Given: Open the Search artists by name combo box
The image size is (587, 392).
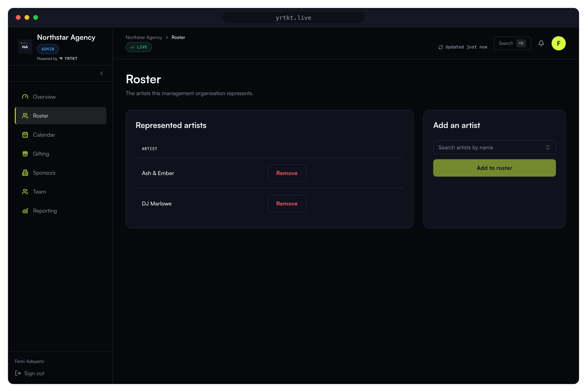Looking at the screenshot, I should [494, 147].
